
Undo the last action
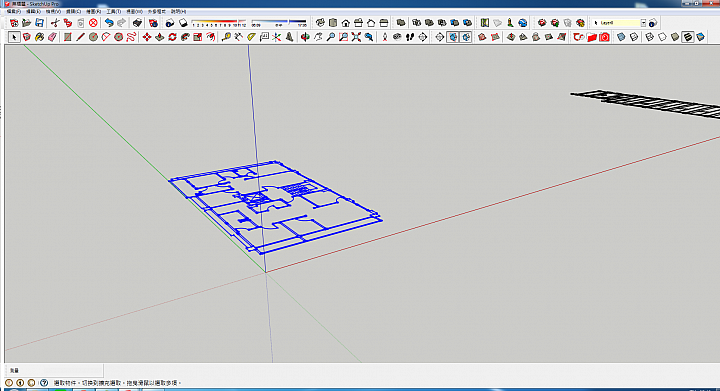pyautogui.click(x=109, y=22)
